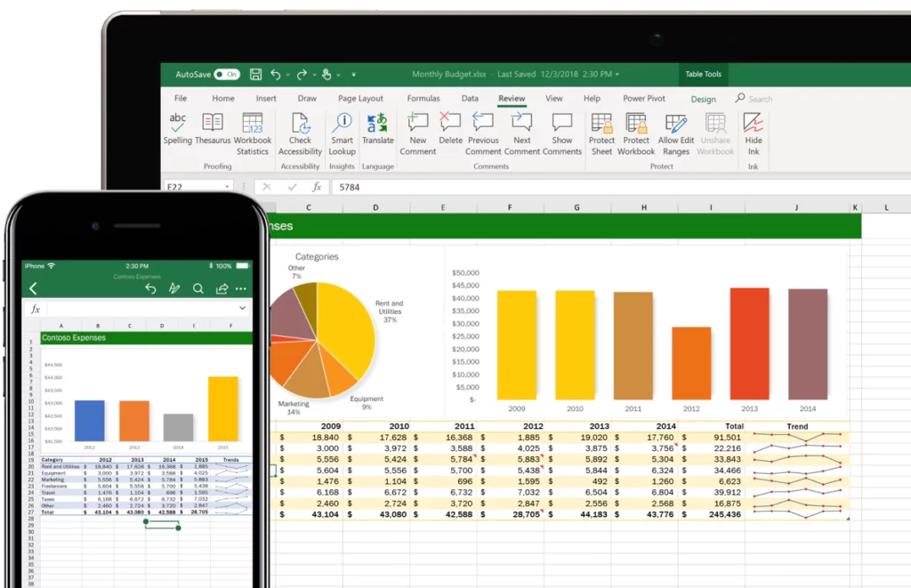Screen dimensions: 911x588
Task: Tap the yellow bar in iPhone chart
Action: click(x=223, y=408)
